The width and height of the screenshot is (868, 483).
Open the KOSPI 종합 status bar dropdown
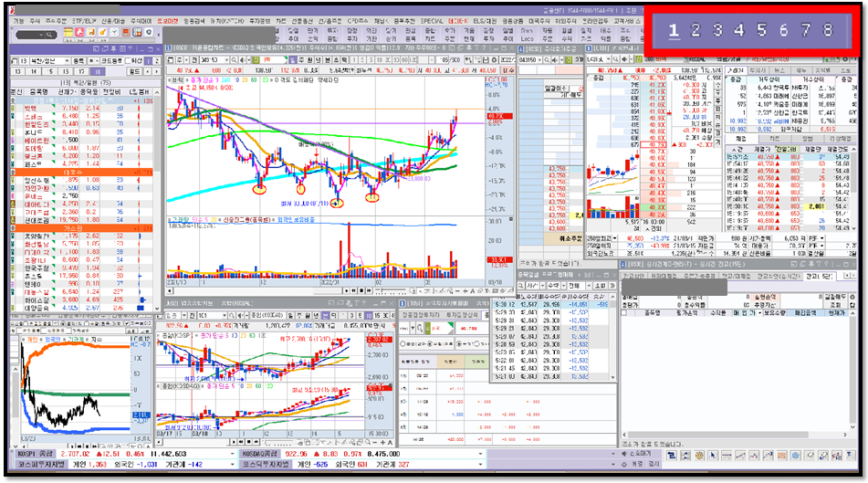pos(233,454)
